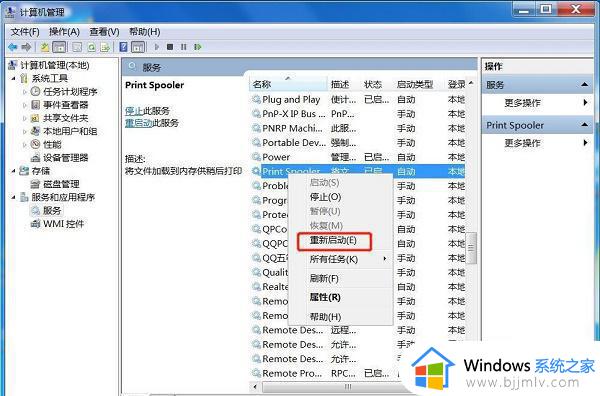Select the PnP-X IP Bus service row
The width and height of the screenshot is (600, 396).
tap(358, 114)
